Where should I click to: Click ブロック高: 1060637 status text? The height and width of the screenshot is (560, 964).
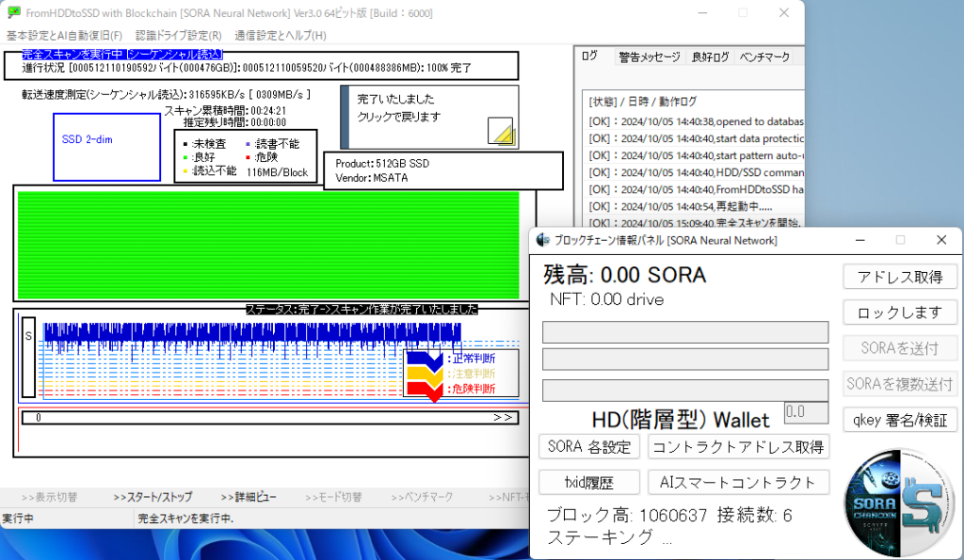[x=627, y=515]
